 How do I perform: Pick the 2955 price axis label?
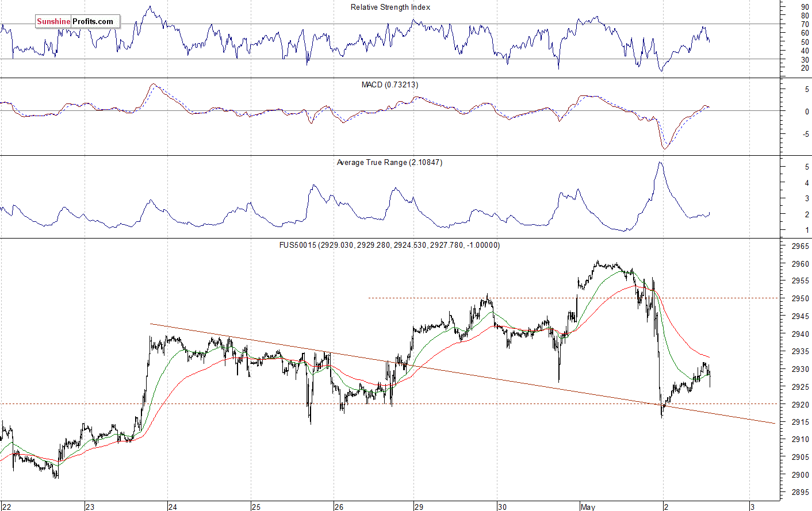tap(800, 281)
